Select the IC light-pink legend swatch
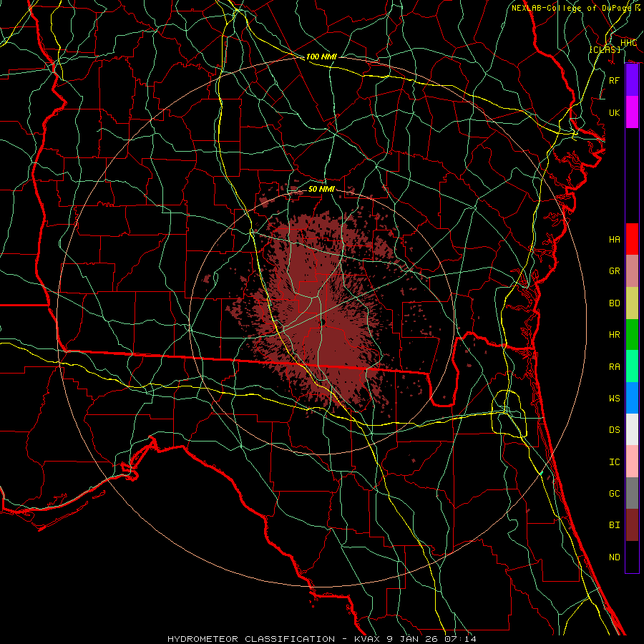644x644 pixels. coord(632,462)
